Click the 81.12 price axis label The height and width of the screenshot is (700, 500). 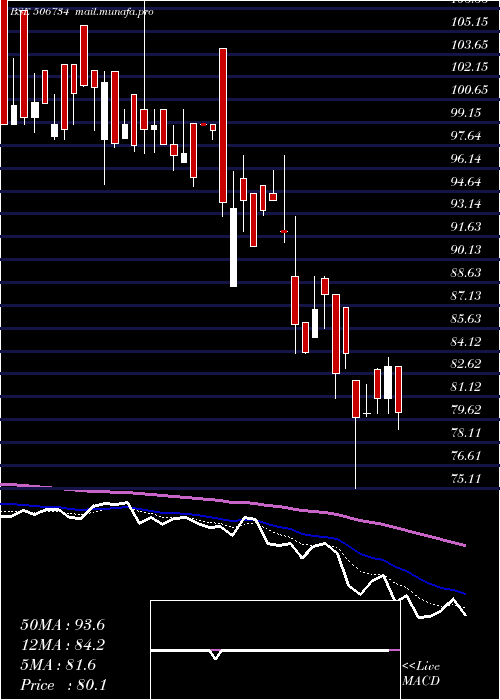point(466,387)
